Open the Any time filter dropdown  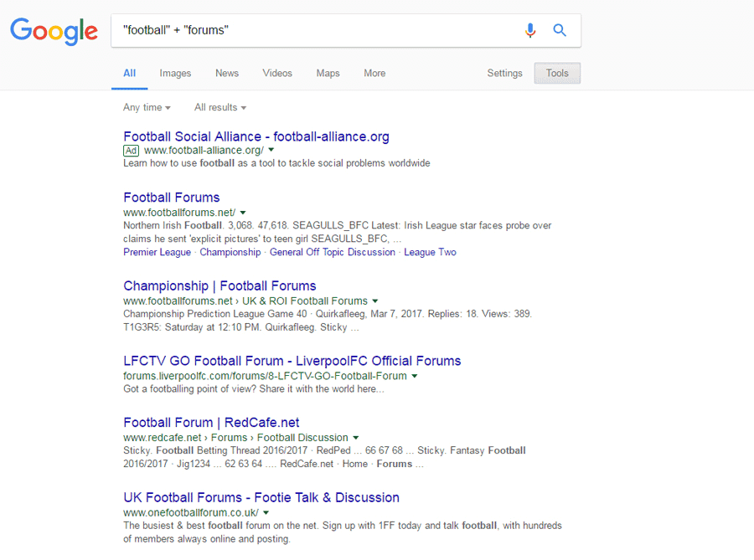tap(147, 107)
